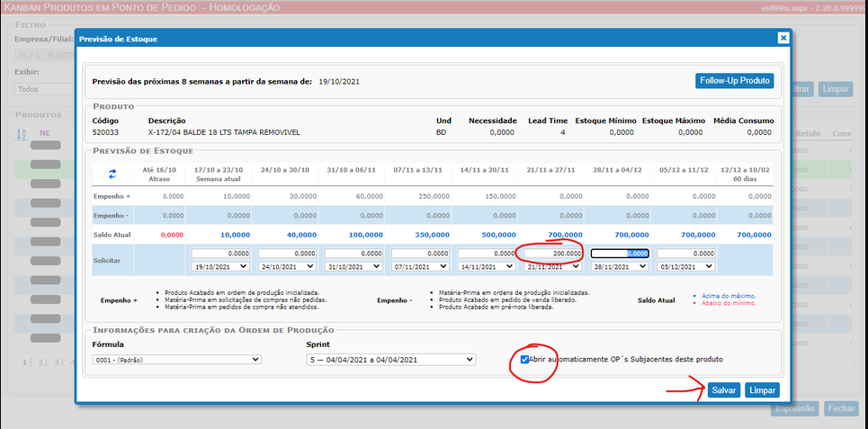Click Solicitar quantity field for 24/10 a 30/10
This screenshot has width=868, height=429.
(x=287, y=253)
